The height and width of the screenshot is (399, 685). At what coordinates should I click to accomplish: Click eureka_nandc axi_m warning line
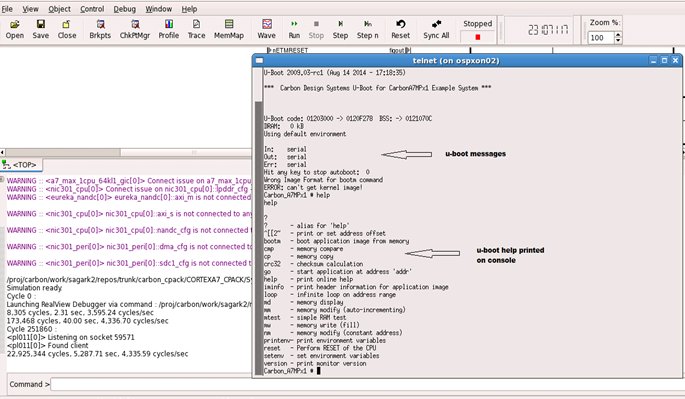click(129, 197)
